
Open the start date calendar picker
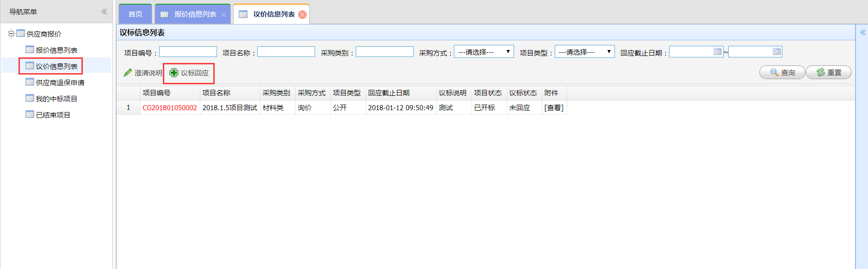pos(717,52)
